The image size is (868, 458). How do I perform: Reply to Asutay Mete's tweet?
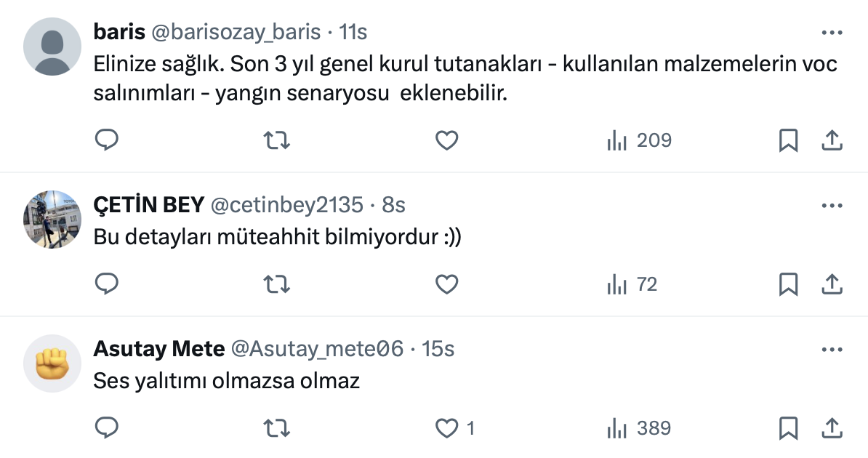point(107,428)
